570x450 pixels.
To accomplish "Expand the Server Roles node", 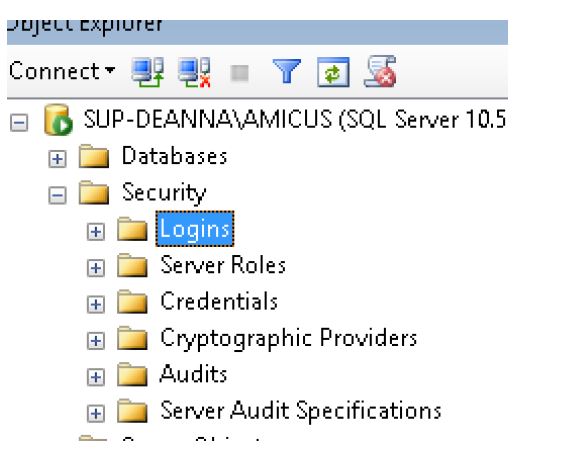I will [96, 268].
